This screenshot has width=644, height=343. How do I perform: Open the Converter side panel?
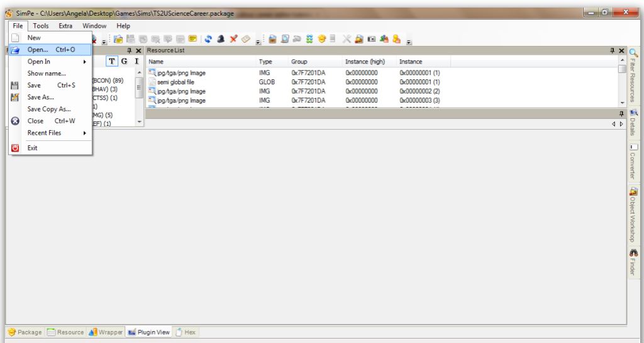pyautogui.click(x=633, y=162)
